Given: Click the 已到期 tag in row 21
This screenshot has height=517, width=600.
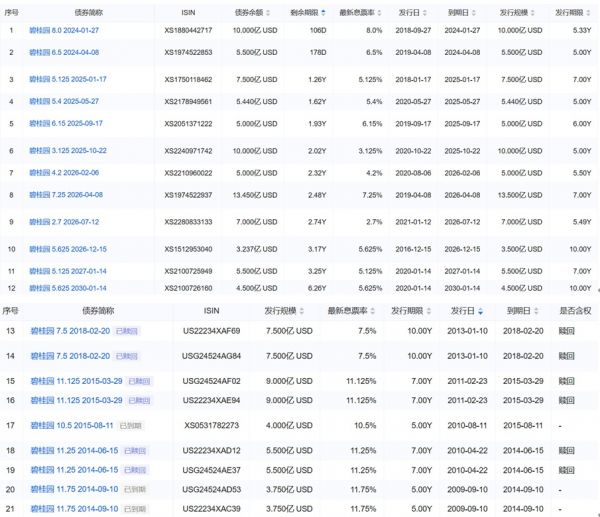Looking at the screenshot, I should pos(135,509).
